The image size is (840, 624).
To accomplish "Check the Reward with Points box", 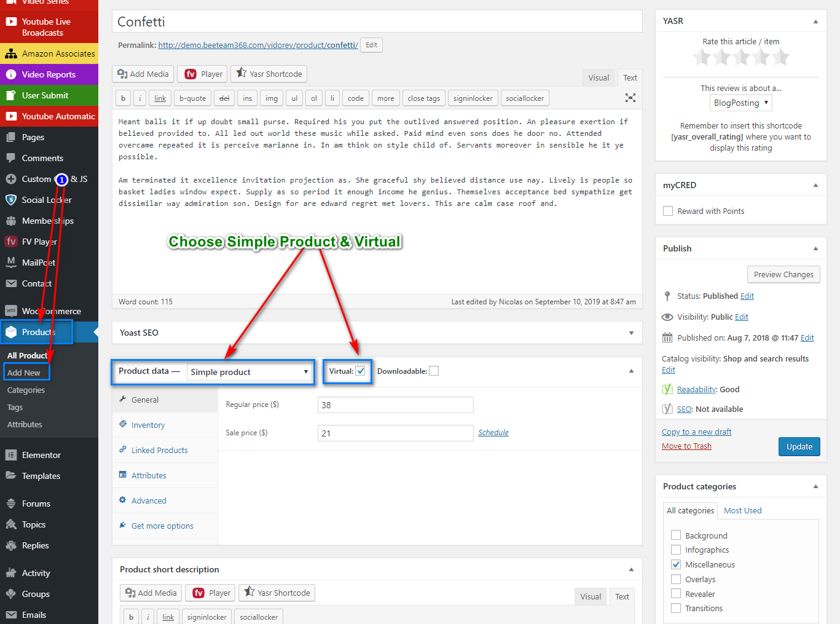I will click(x=668, y=211).
